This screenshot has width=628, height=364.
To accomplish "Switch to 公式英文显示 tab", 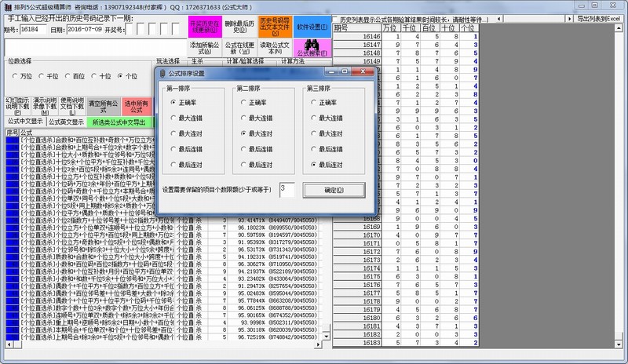I will click(x=66, y=122).
